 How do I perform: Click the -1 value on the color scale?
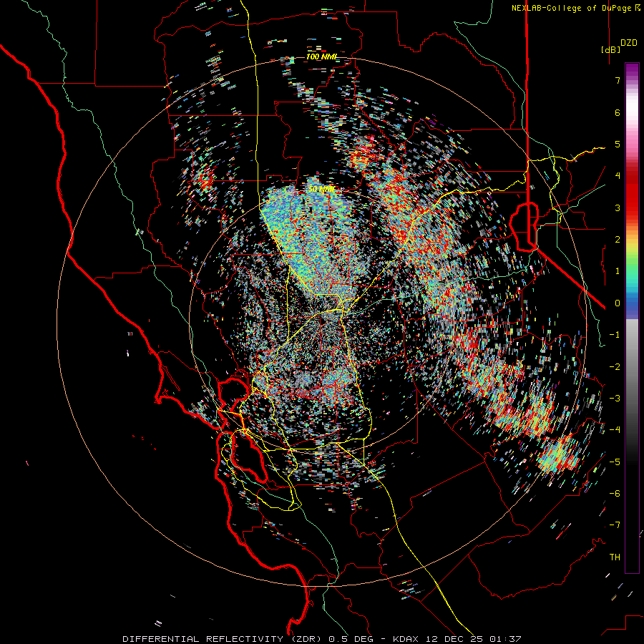click(615, 335)
